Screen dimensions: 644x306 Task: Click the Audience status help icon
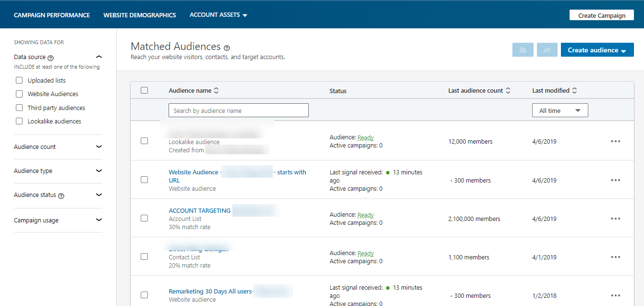tap(61, 196)
